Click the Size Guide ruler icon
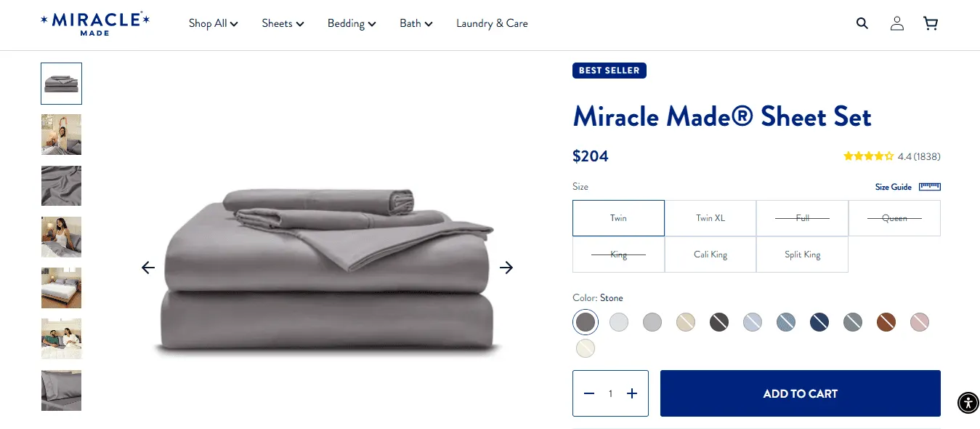This screenshot has height=429, width=980. click(930, 187)
